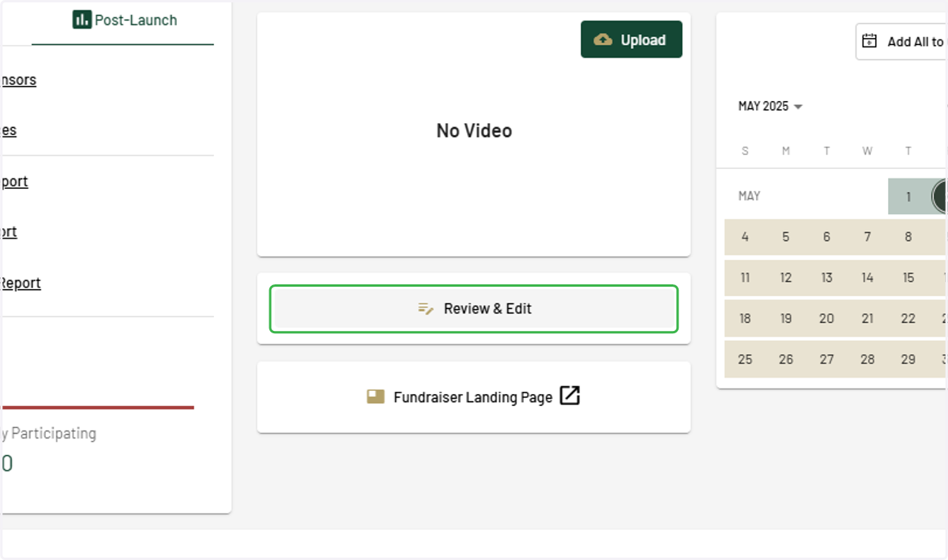Click the "Participating" label text
This screenshot has height=560, width=948.
(x=54, y=433)
